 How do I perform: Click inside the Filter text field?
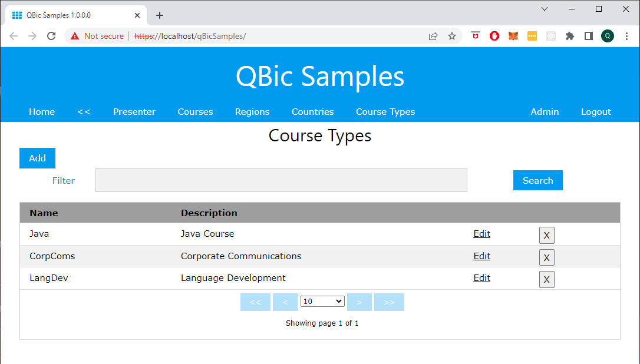click(281, 180)
